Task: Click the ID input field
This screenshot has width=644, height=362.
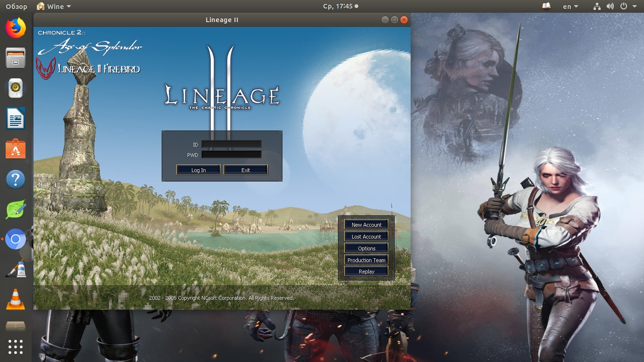Action: (x=231, y=144)
